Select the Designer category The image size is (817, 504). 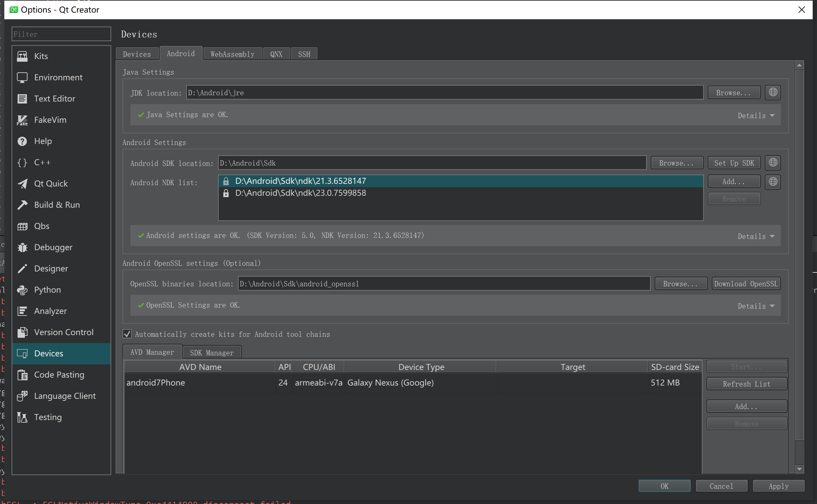click(61, 269)
